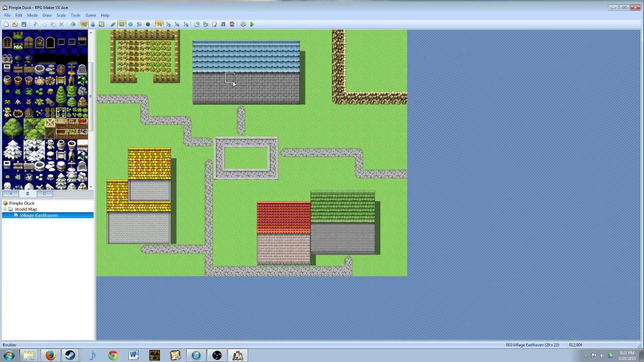Pick the stone well tile in palette
The height and width of the screenshot is (362, 644).
[40, 70]
